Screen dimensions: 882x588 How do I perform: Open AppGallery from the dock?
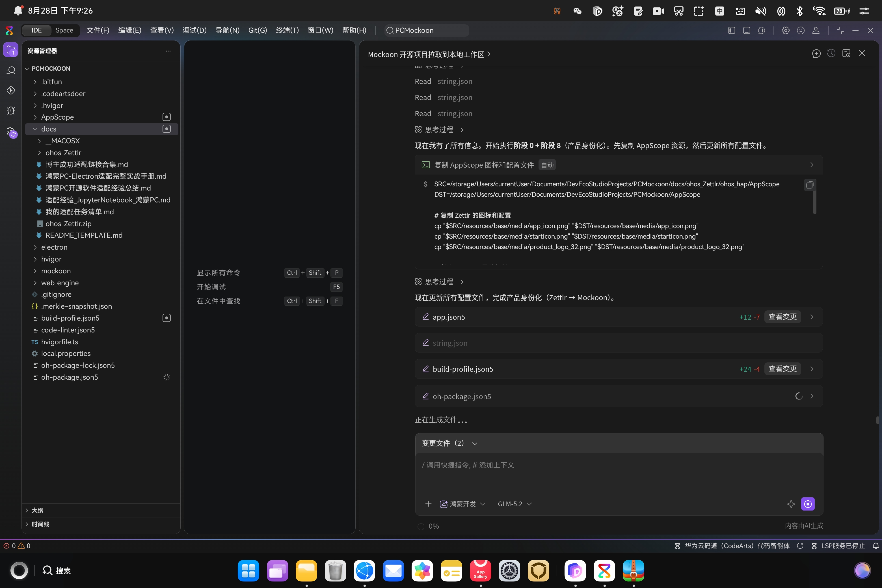pyautogui.click(x=480, y=570)
